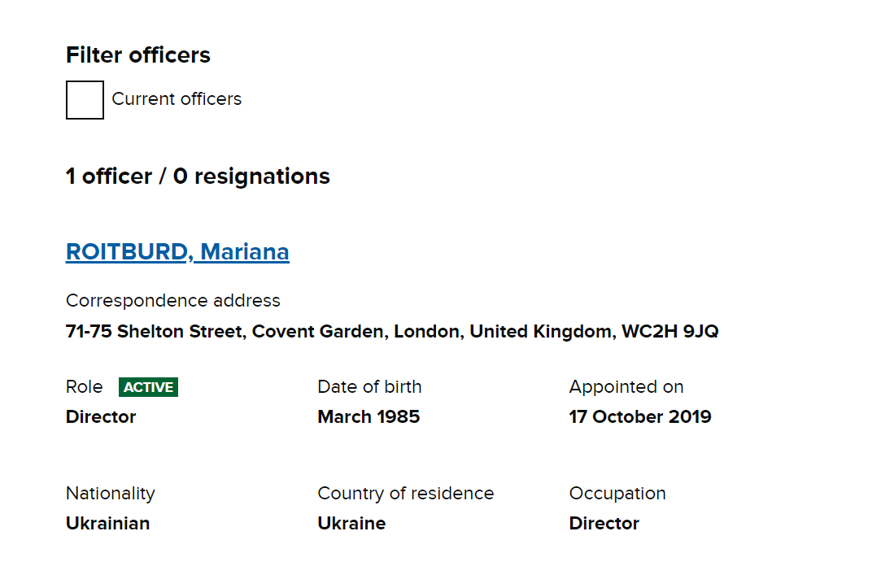Image resolution: width=894 pixels, height=588 pixels.
Task: Click the Director value under Role
Action: coord(101,416)
